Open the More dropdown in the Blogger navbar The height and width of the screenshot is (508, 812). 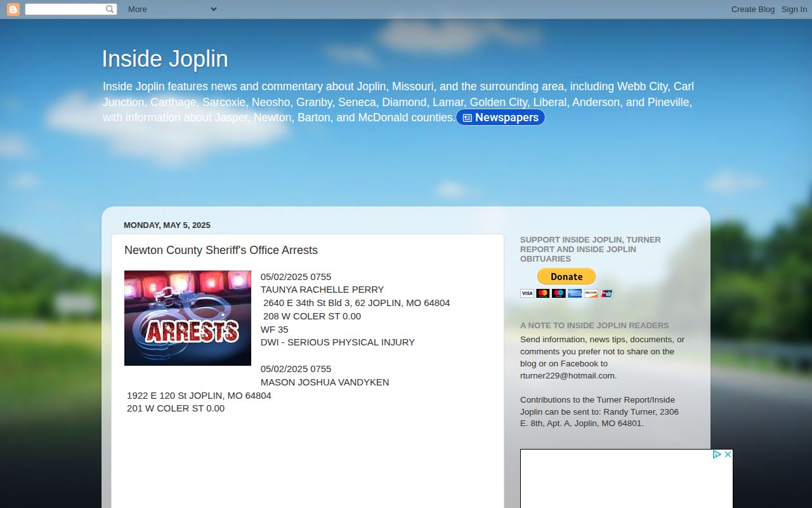point(172,9)
